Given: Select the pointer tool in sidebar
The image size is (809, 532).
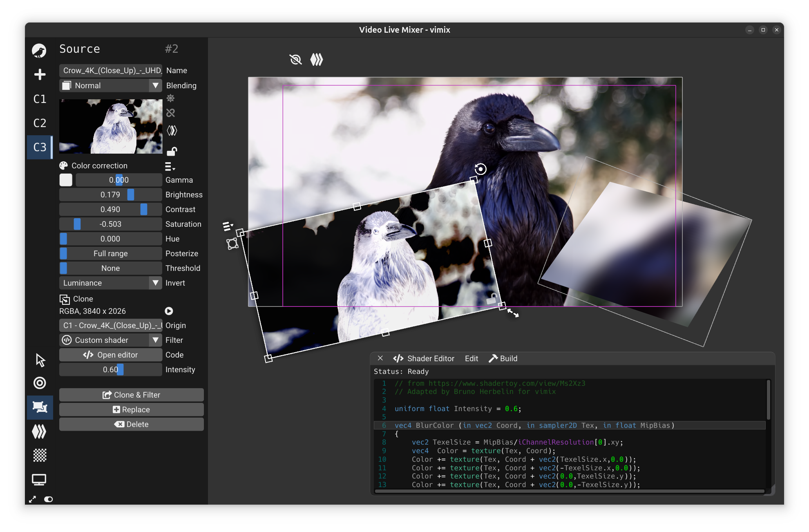Looking at the screenshot, I should tap(40, 360).
